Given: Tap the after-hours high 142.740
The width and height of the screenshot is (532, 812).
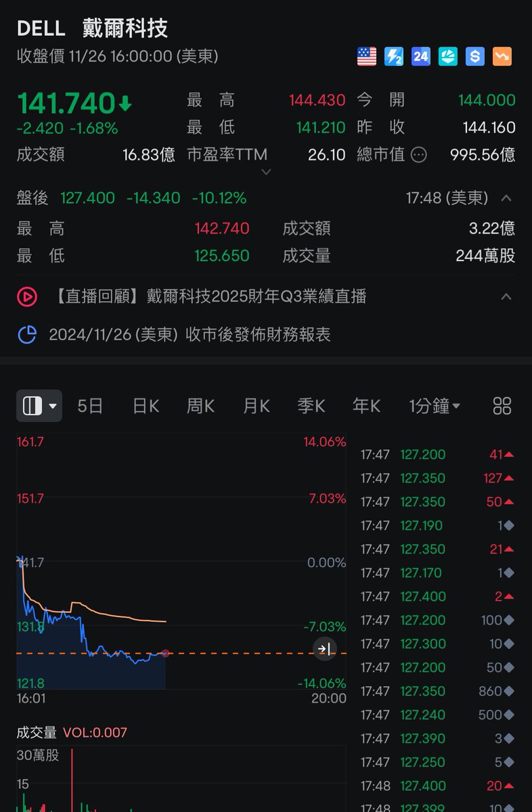Looking at the screenshot, I should click(222, 229).
